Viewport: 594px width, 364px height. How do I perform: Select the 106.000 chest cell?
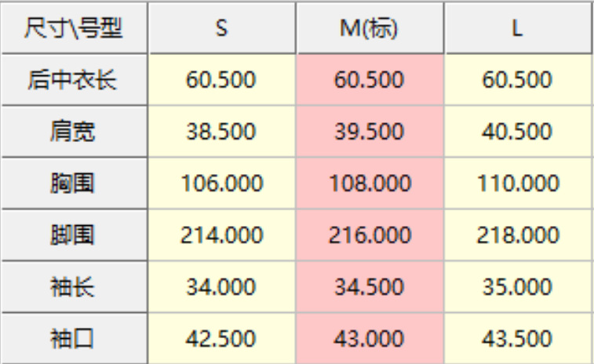(x=222, y=184)
